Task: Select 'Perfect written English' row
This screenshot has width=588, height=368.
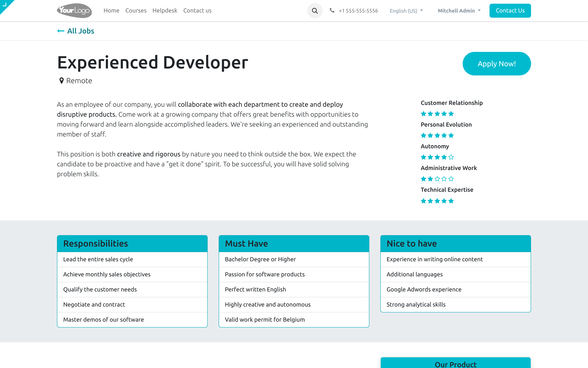Action: [294, 290]
